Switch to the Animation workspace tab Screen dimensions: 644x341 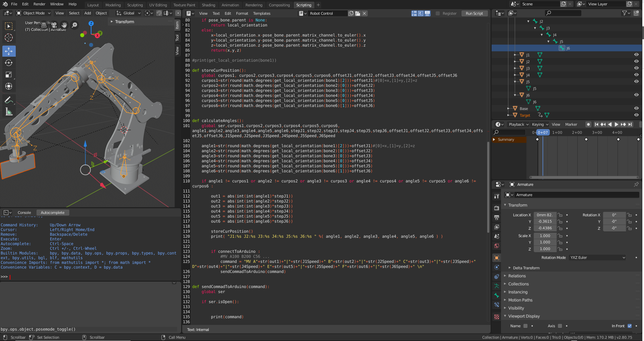(230, 5)
